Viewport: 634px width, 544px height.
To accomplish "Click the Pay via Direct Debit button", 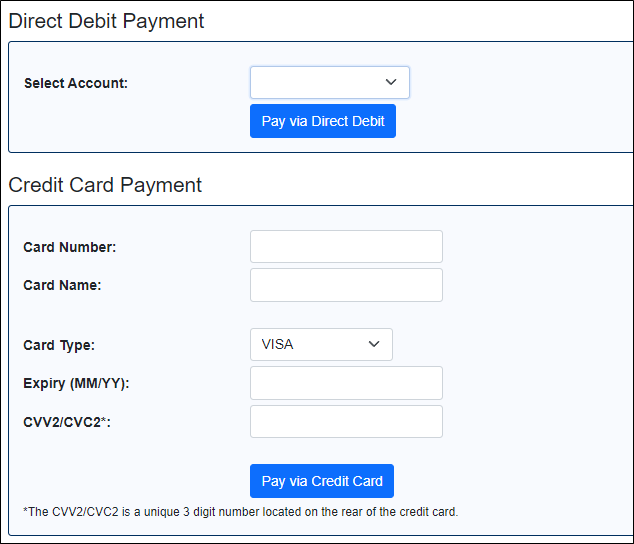I will click(x=323, y=121).
